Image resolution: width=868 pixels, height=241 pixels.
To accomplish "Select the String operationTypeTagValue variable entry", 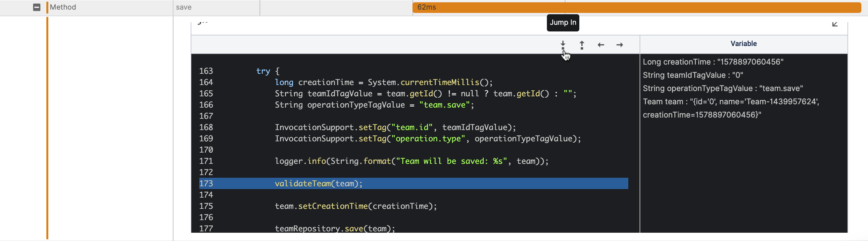I will point(722,88).
